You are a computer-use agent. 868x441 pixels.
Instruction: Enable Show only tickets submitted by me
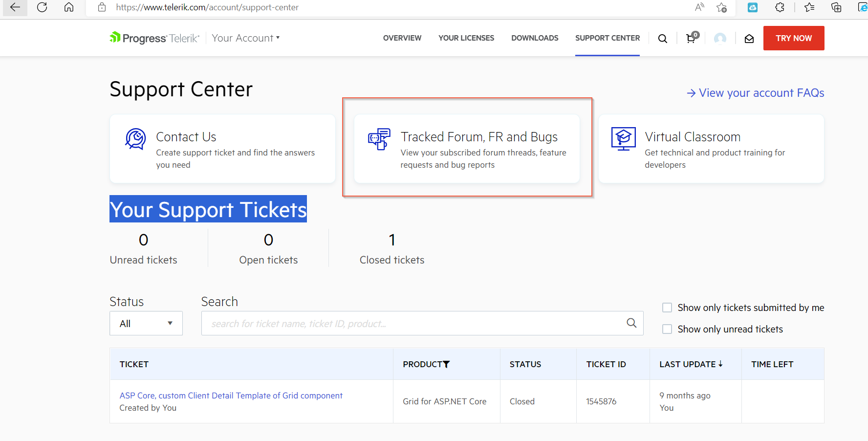coord(667,308)
